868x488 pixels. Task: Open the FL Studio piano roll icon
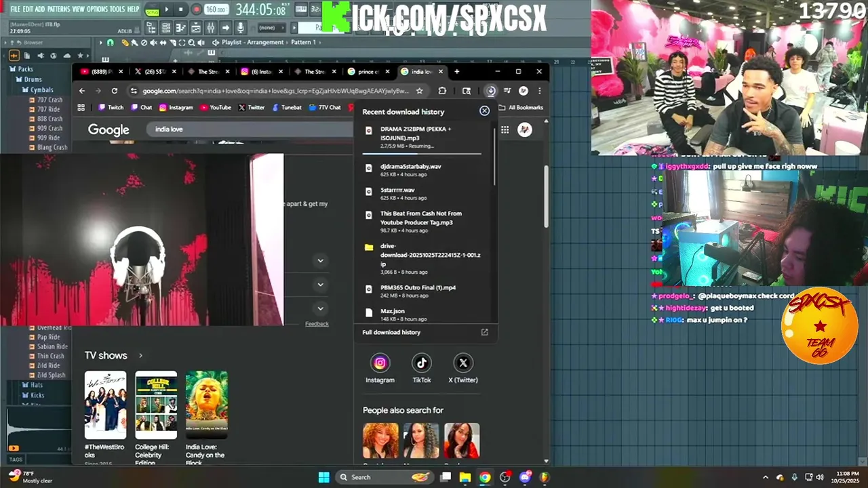(180, 28)
